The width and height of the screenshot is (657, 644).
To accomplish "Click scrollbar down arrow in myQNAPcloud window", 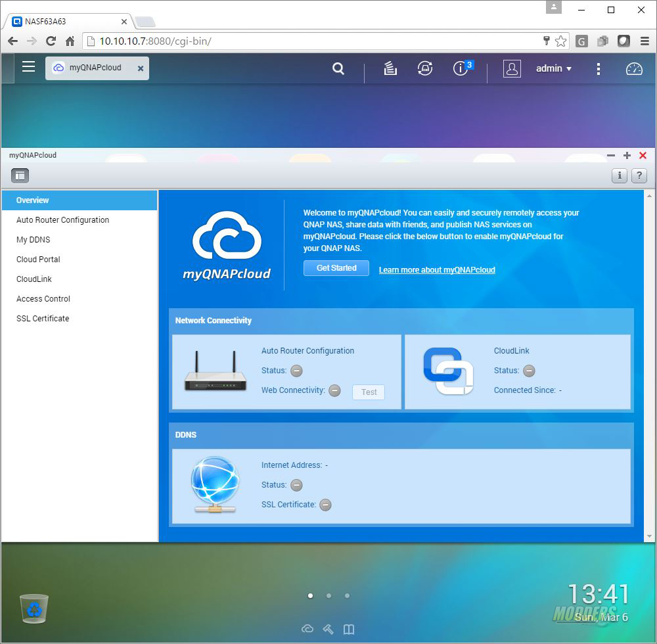I will [x=650, y=536].
